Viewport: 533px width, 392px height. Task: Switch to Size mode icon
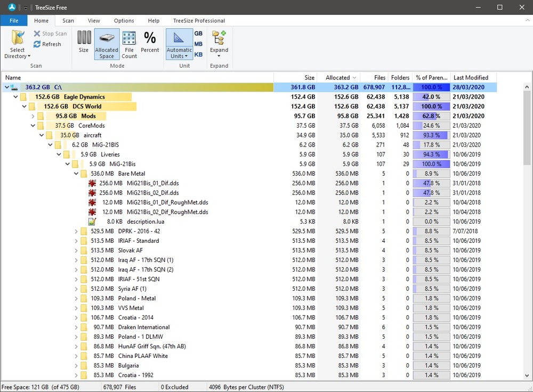(x=84, y=38)
